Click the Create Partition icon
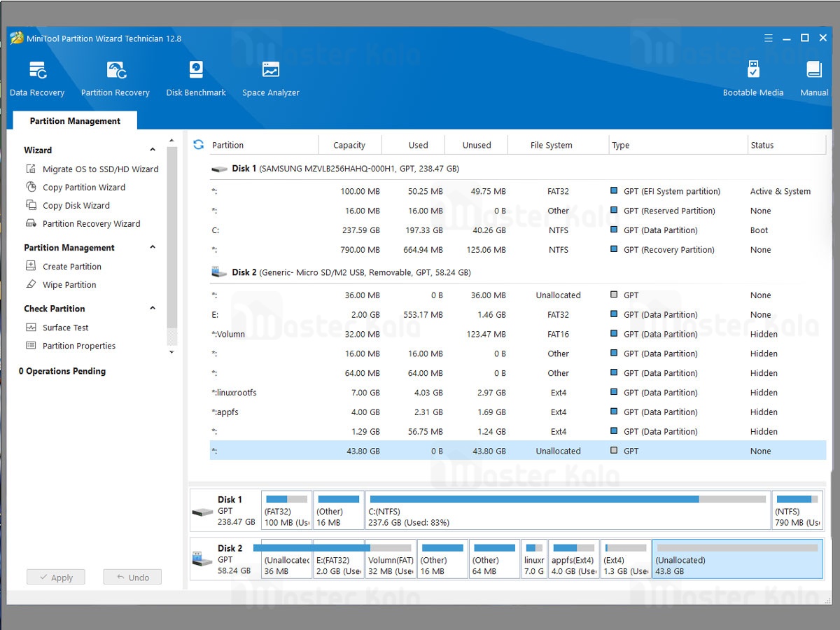This screenshot has width=840, height=630. [x=31, y=266]
